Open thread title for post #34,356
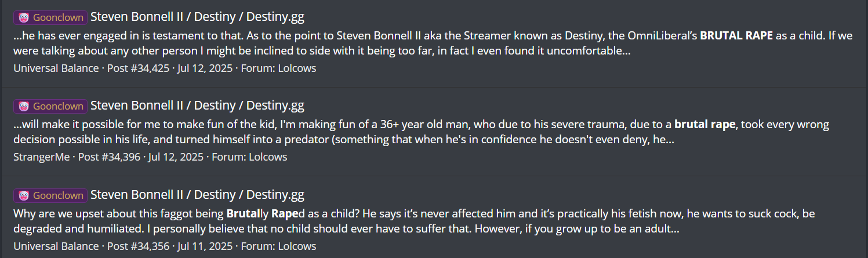This screenshot has height=258, width=868. click(x=197, y=195)
